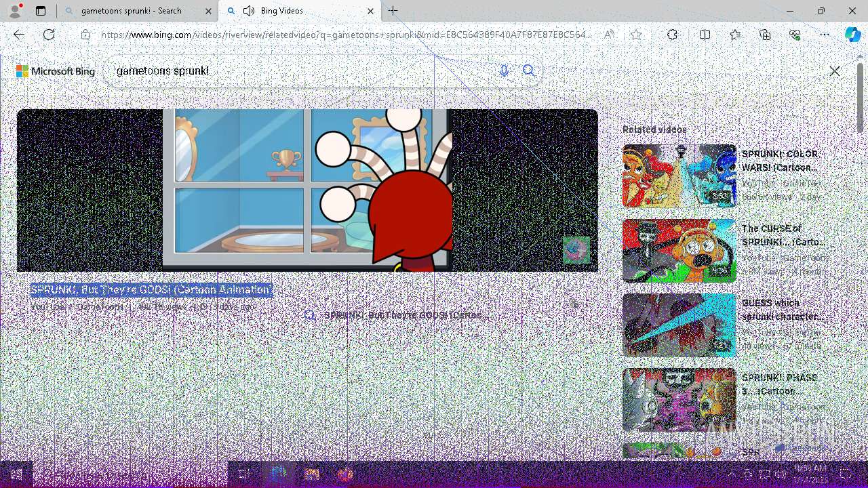Open Settings and more ellipsis menu
Screen dimensions: 868x488
tap(825, 35)
